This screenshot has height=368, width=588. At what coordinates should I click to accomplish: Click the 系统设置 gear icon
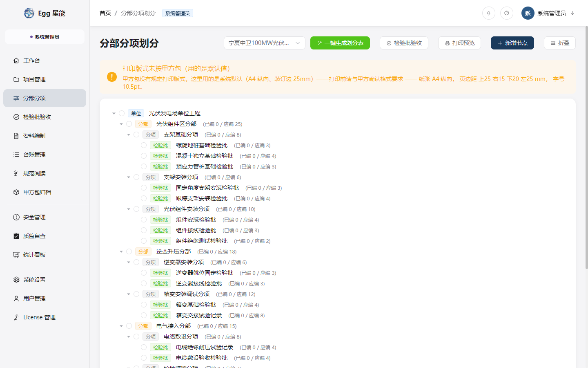16,280
